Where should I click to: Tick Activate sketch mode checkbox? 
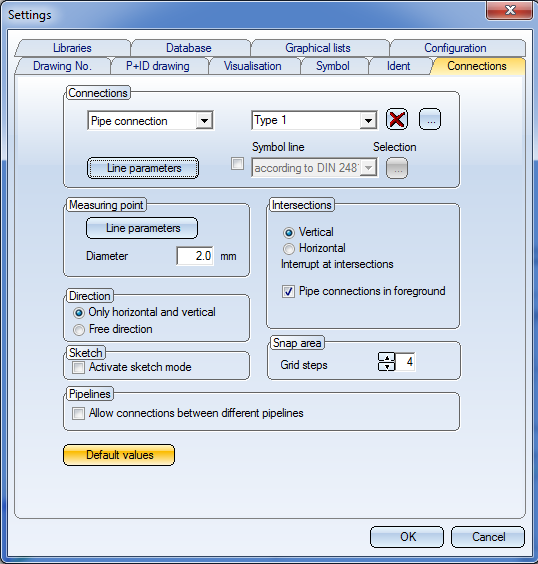point(78,368)
